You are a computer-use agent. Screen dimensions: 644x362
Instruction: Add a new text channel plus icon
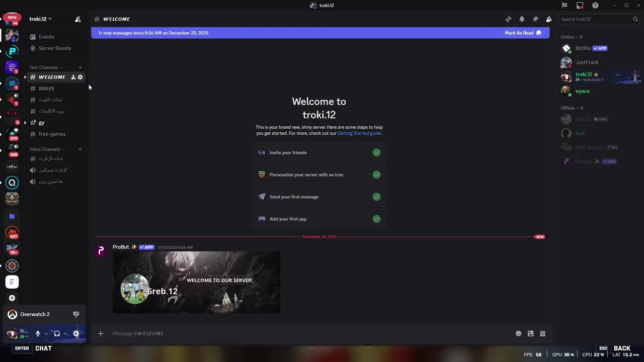point(80,67)
